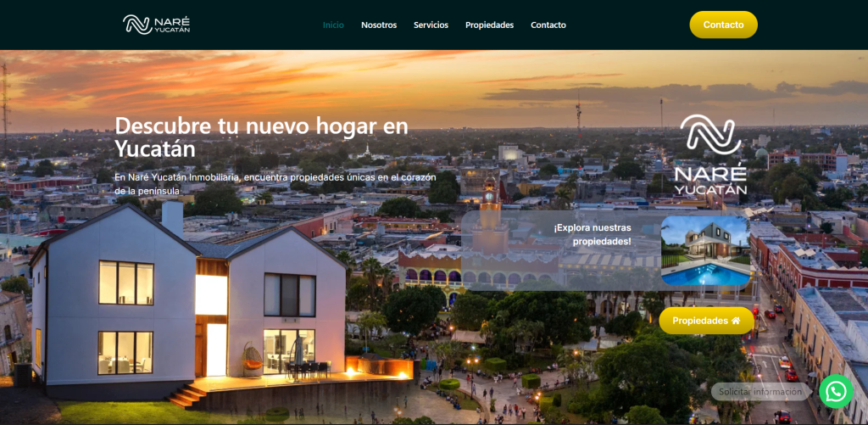Go to the Inicio menu item
Image resolution: width=868 pixels, height=425 pixels.
[x=333, y=25]
